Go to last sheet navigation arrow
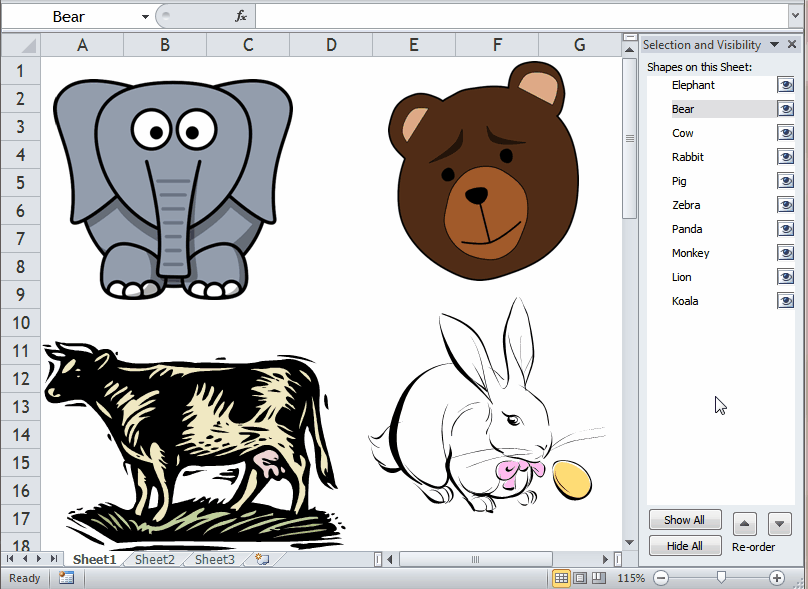The image size is (808, 589). [54, 559]
